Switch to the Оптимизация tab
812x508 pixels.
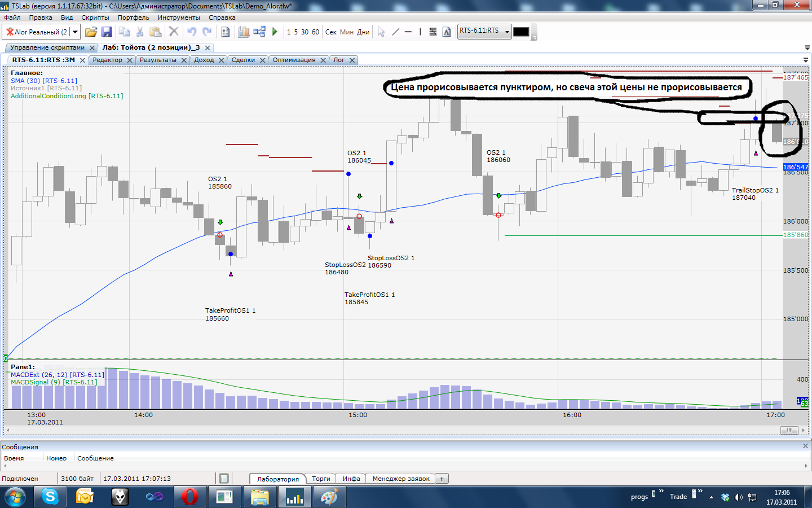294,60
